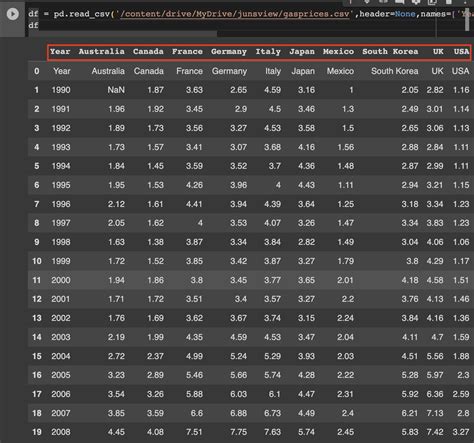
Task: Click the 2006 Italy value 6.1
Action: pyautogui.click(x=275, y=394)
